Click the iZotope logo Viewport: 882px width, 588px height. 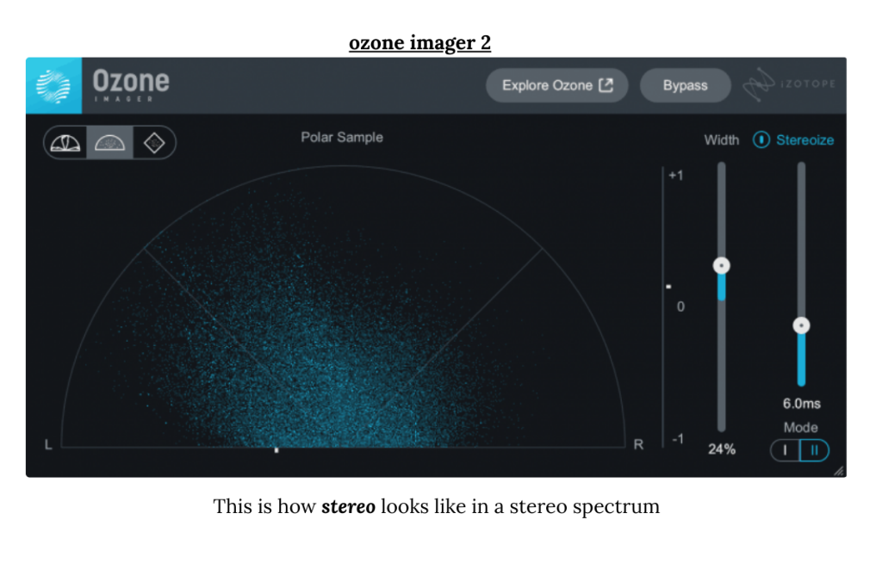(x=792, y=84)
